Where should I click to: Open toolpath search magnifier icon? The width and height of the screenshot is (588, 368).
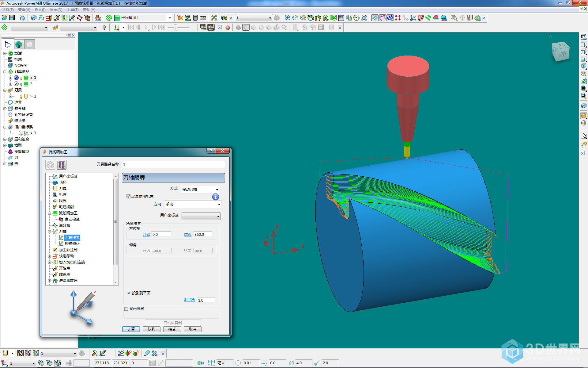click(454, 18)
